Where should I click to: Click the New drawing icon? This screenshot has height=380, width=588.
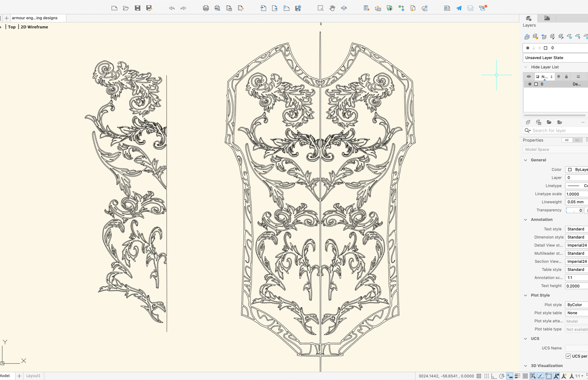click(x=114, y=8)
